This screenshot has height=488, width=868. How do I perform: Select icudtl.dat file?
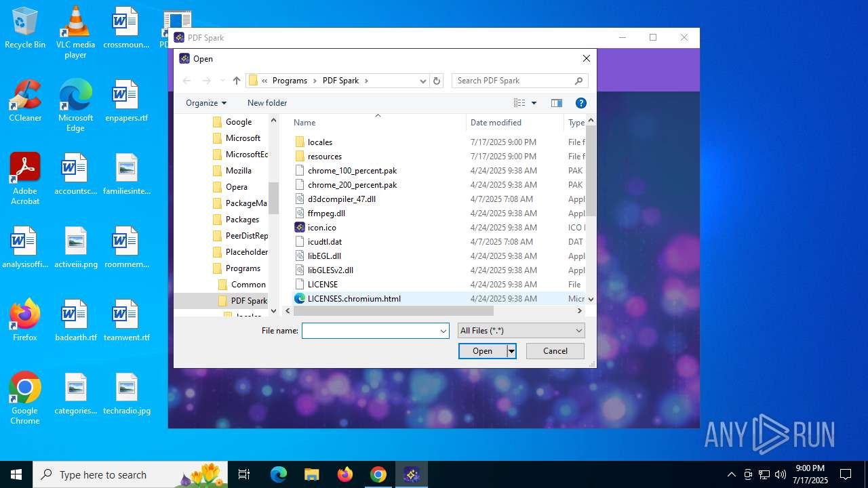click(x=324, y=242)
